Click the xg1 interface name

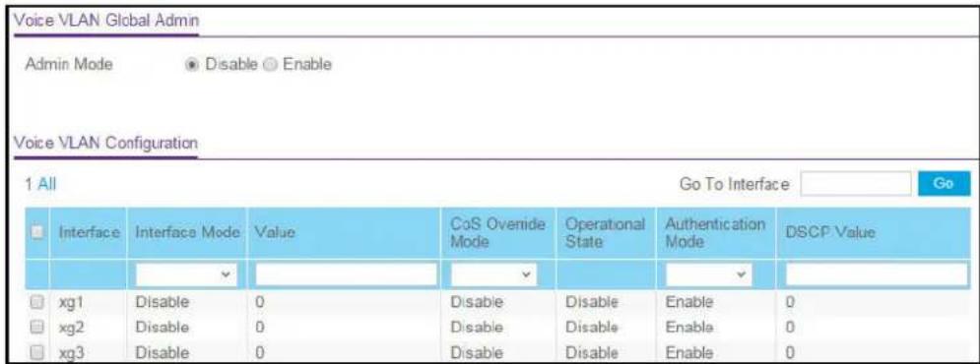coord(71,303)
